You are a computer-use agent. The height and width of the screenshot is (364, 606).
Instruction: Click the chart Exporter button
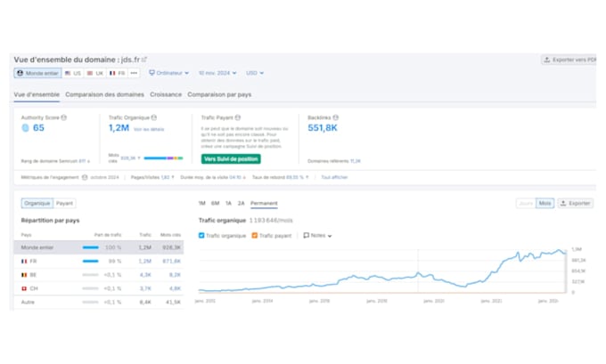click(x=576, y=204)
